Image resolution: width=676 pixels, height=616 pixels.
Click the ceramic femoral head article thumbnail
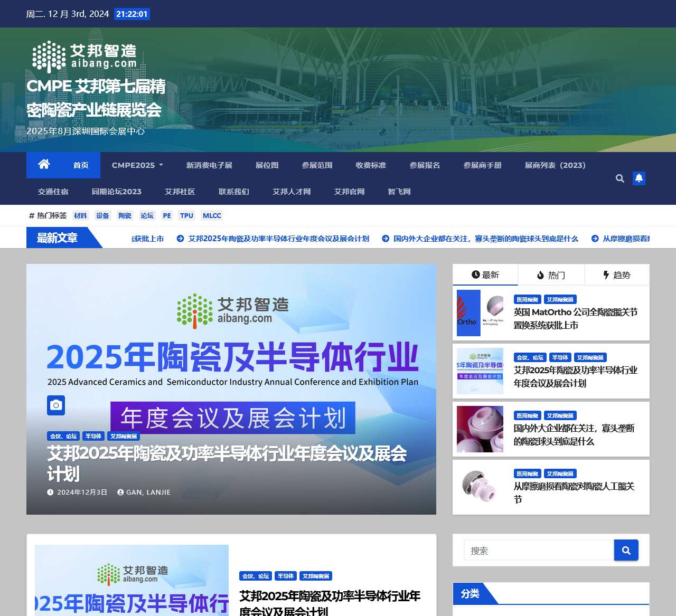(x=480, y=429)
